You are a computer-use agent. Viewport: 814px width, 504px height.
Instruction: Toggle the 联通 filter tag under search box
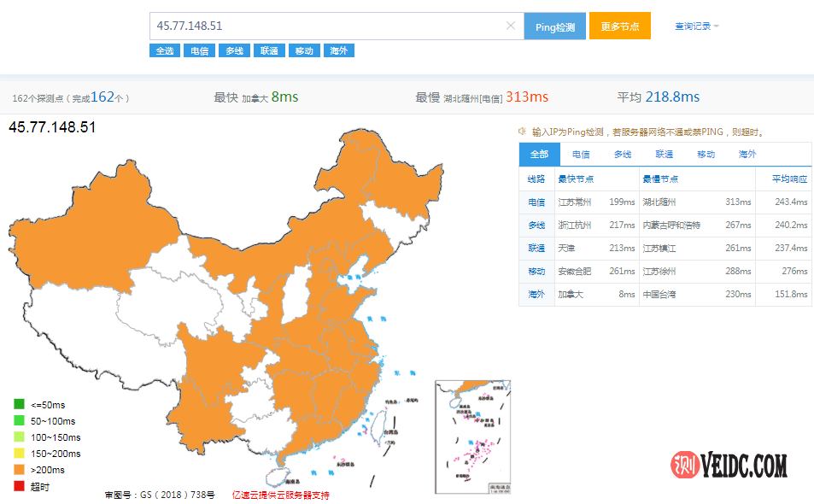pos(269,50)
